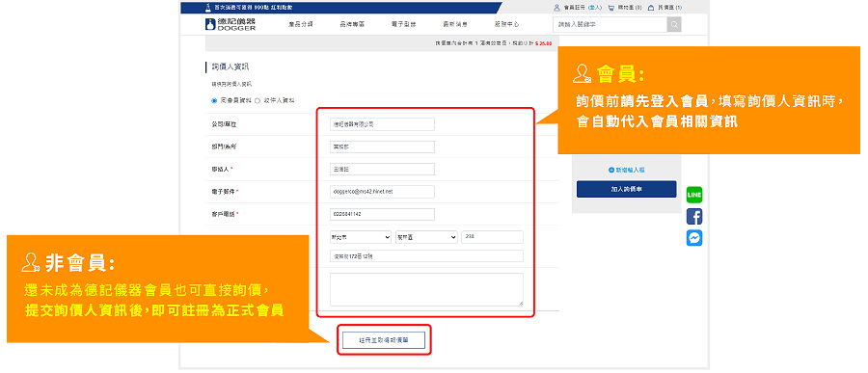Open the 產品分類 menu

point(301,24)
